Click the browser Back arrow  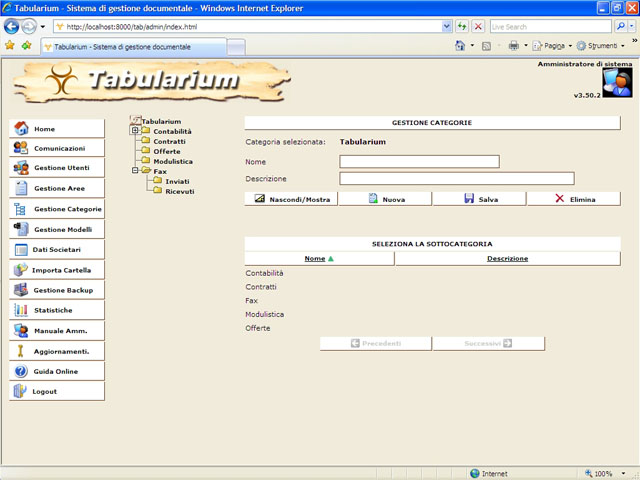[x=11, y=27]
